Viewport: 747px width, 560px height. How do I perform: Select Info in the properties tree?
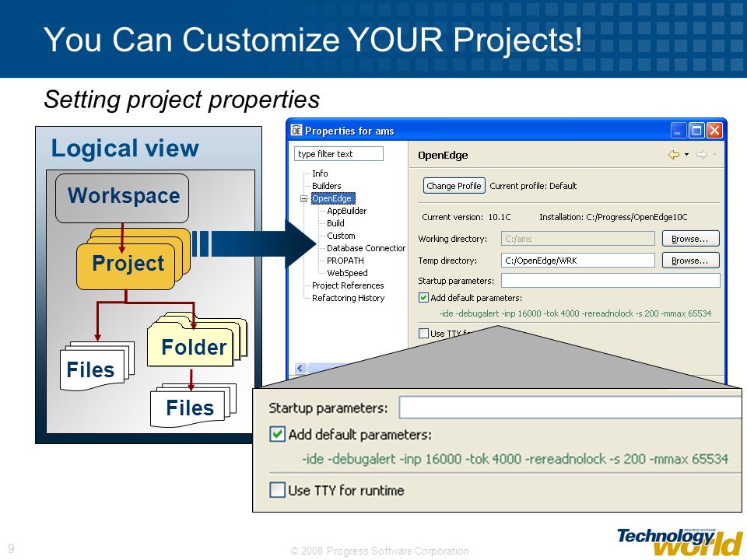(x=320, y=173)
